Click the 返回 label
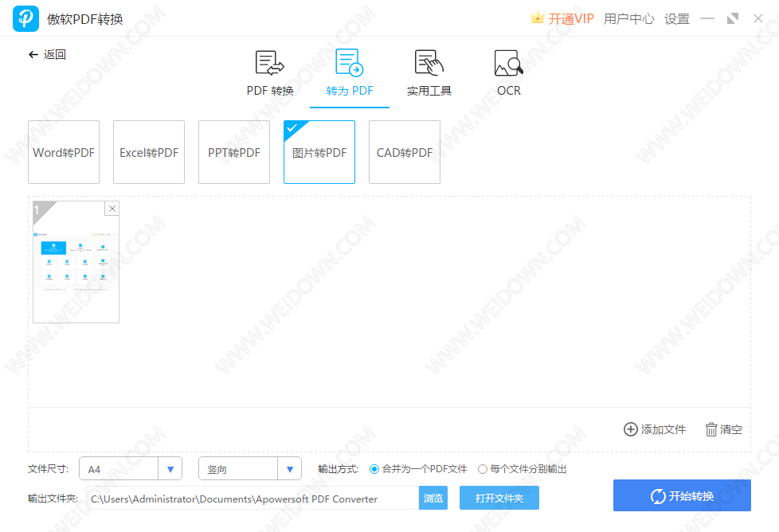 tap(55, 55)
